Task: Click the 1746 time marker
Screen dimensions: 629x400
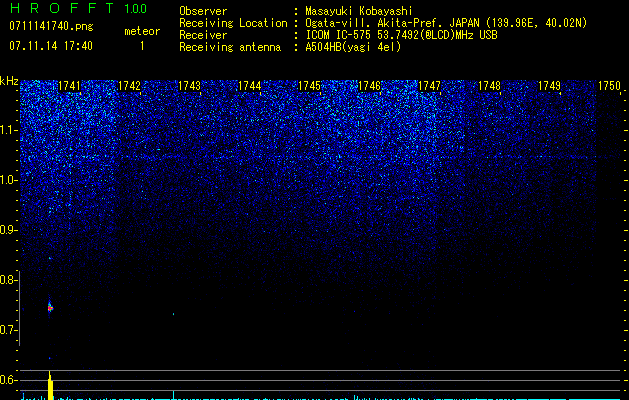Action: coord(369,86)
